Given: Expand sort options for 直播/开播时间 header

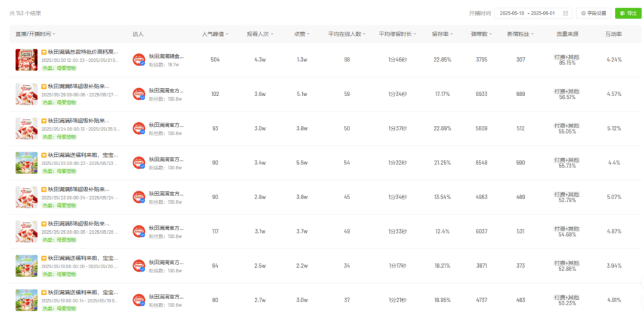Looking at the screenshot, I should (x=54, y=35).
